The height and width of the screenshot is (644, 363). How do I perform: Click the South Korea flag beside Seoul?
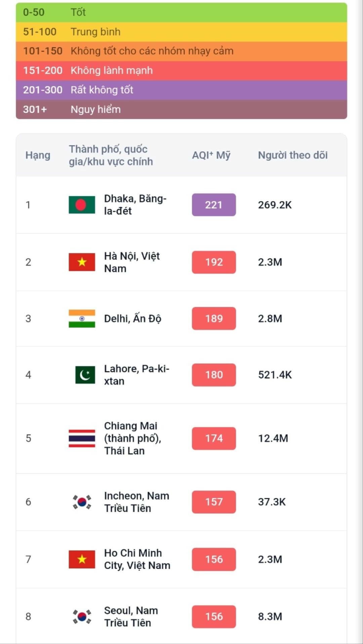click(x=82, y=616)
